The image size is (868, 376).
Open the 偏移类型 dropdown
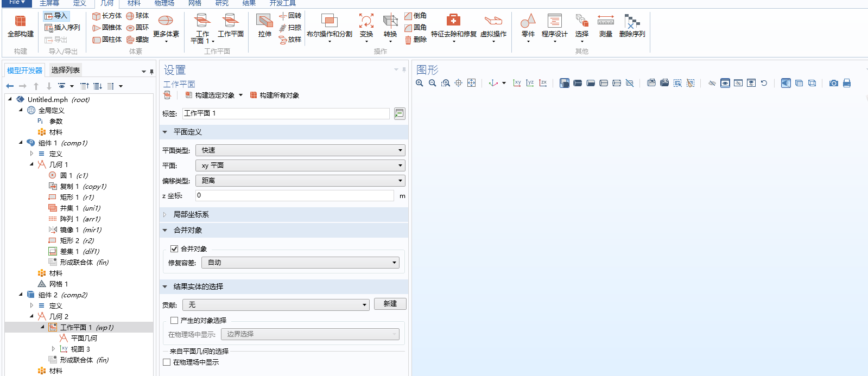coord(300,181)
